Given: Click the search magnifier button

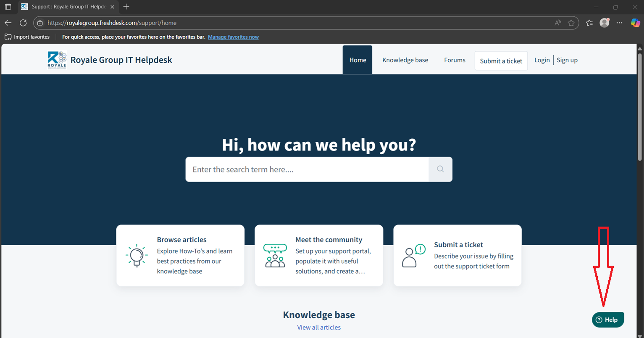Looking at the screenshot, I should click(440, 169).
